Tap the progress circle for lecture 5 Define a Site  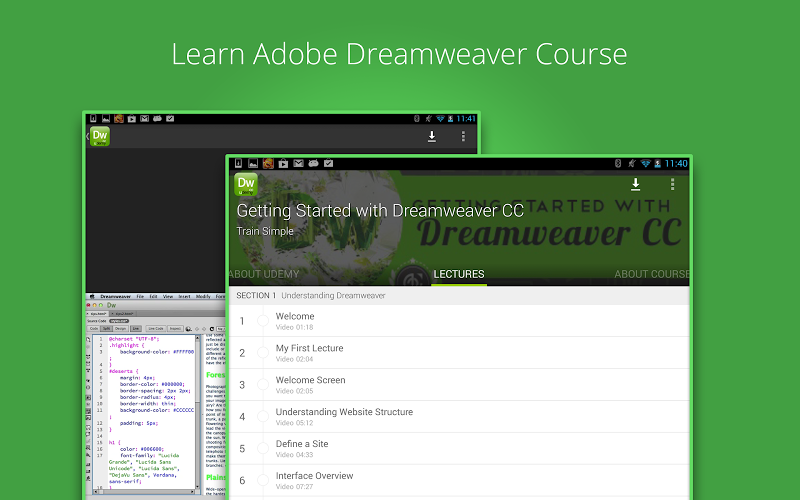click(x=263, y=448)
